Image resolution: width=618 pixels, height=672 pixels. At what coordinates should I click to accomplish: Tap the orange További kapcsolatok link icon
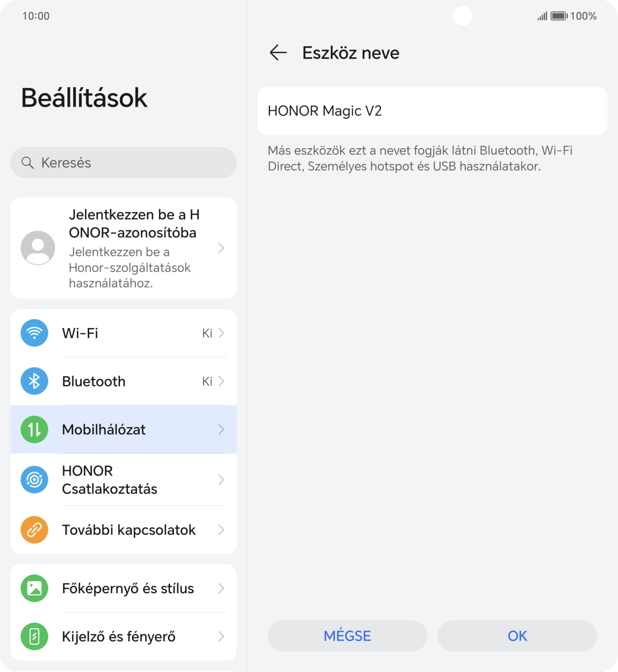[35, 530]
